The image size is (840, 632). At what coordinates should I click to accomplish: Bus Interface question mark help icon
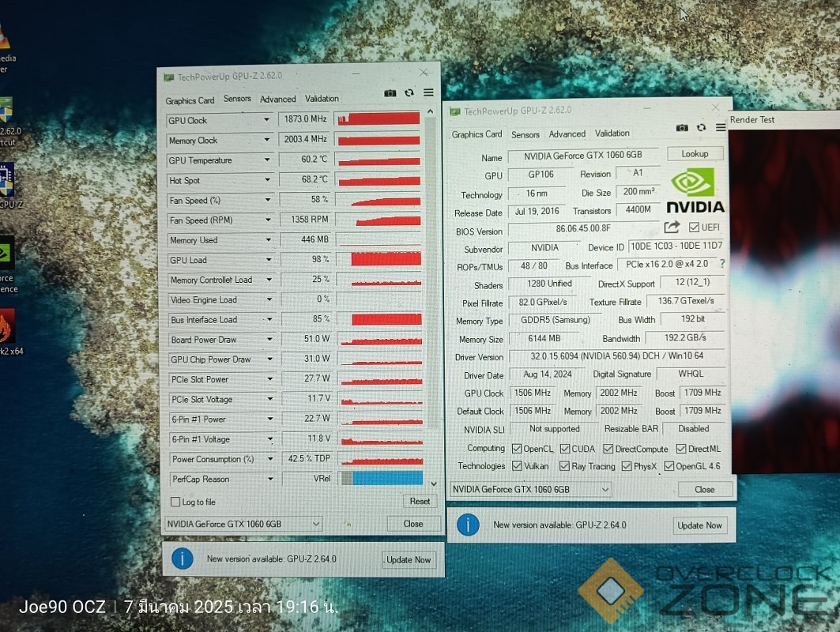tap(722, 264)
